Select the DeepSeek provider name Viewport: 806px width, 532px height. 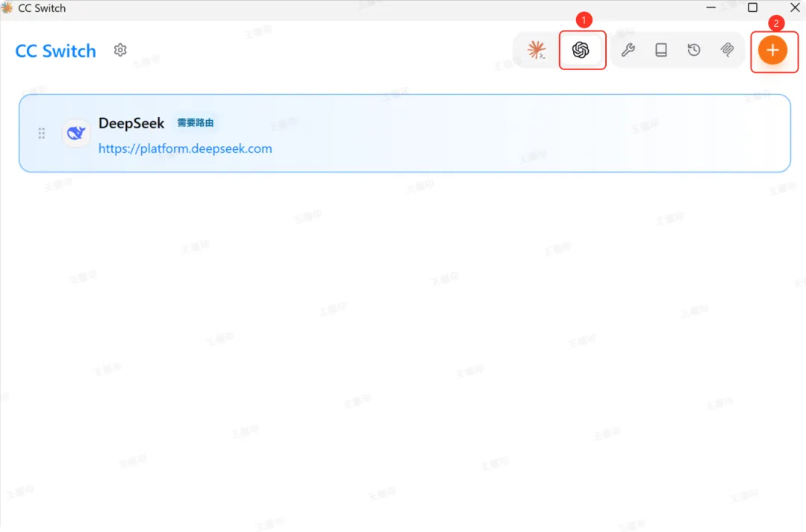point(131,123)
